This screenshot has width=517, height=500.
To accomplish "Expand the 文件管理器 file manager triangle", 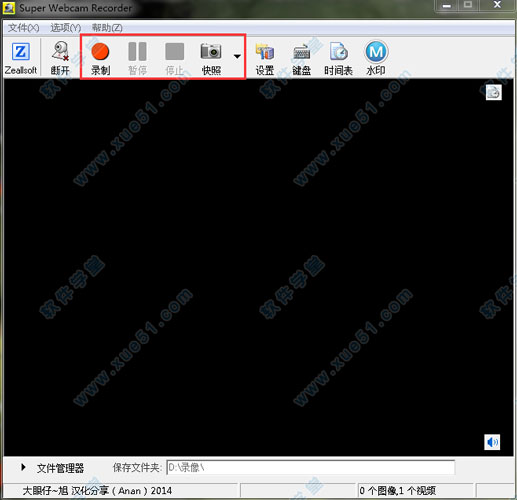I will coord(23,467).
